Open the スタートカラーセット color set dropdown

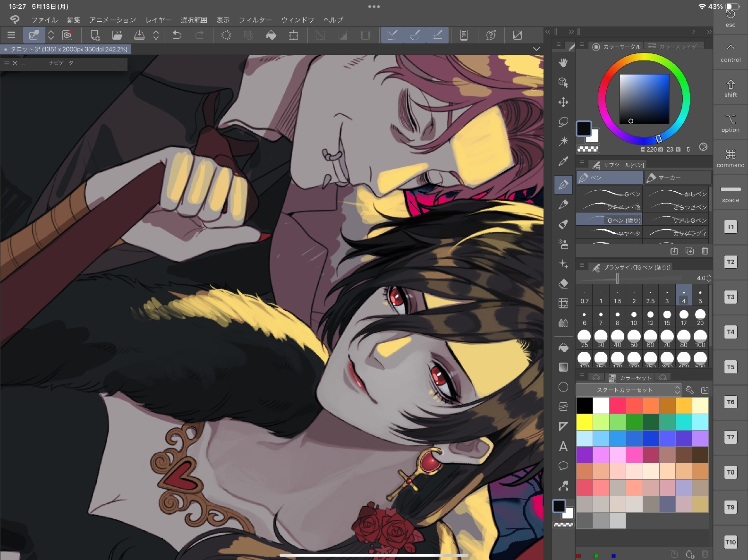629,390
